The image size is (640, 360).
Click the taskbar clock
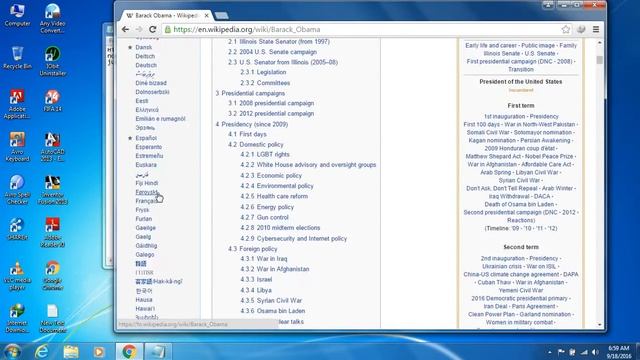pos(619,352)
